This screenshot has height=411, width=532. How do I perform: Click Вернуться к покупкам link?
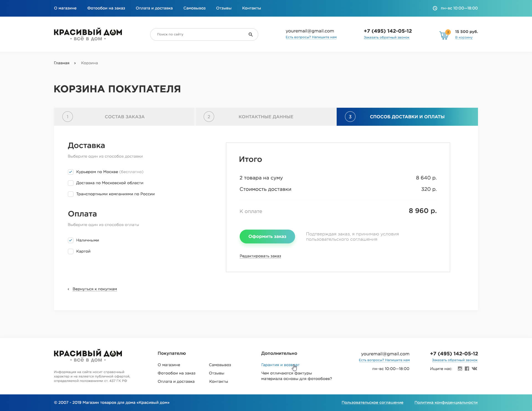(94, 289)
